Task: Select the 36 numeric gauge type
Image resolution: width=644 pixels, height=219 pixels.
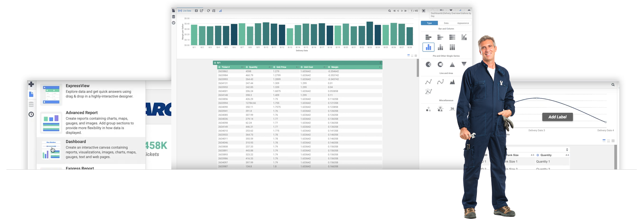Action: [x=452, y=109]
